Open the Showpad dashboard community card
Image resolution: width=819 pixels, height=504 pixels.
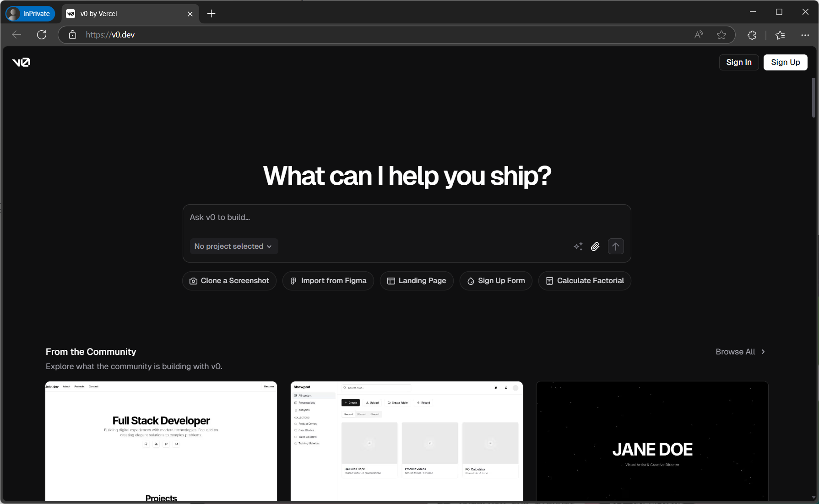pos(407,441)
